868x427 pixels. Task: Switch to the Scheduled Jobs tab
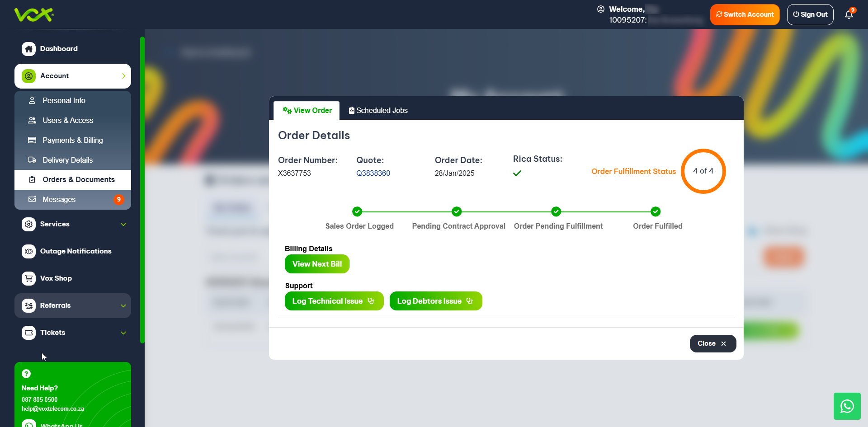pyautogui.click(x=378, y=110)
